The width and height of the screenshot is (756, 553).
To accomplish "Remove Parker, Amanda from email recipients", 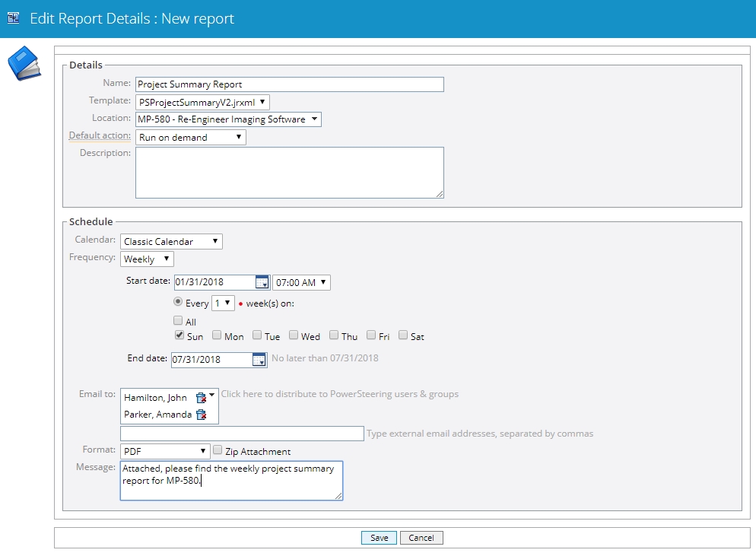I will point(201,415).
